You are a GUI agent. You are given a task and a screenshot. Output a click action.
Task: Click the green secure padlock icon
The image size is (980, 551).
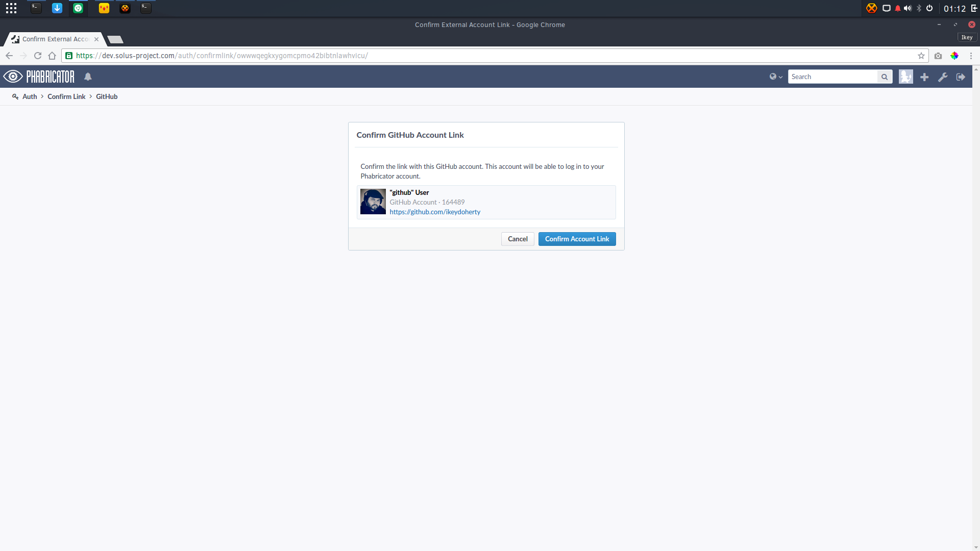pyautogui.click(x=69, y=56)
